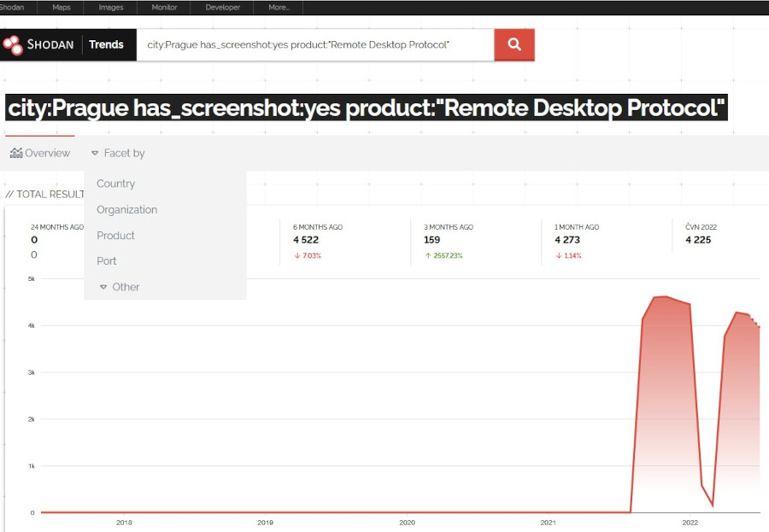Click the 1 MONTH AGO value 4 273

click(x=567, y=240)
